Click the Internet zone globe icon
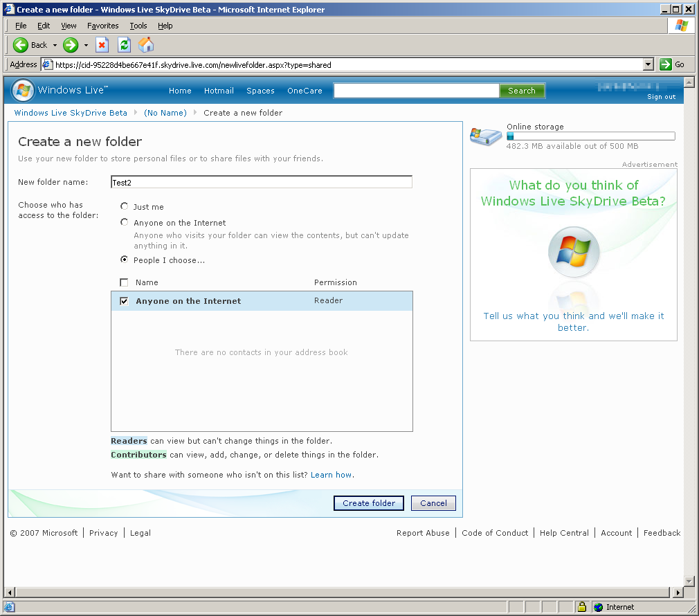Screen dimensions: 699x616 598,607
